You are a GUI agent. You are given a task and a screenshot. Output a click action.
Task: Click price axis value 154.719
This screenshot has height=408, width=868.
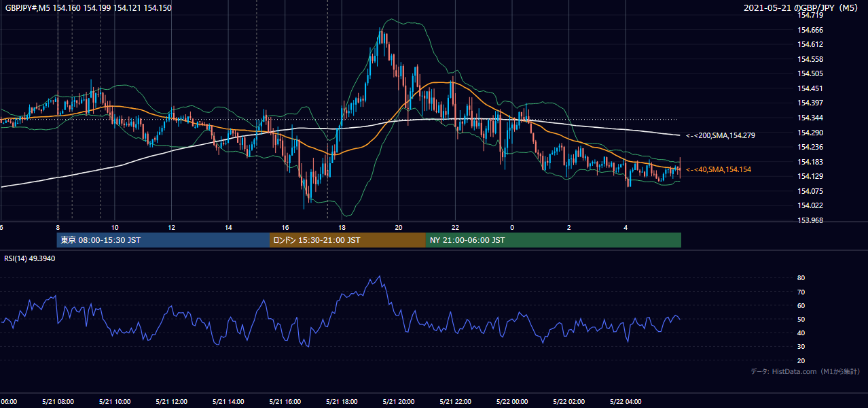[811, 15]
